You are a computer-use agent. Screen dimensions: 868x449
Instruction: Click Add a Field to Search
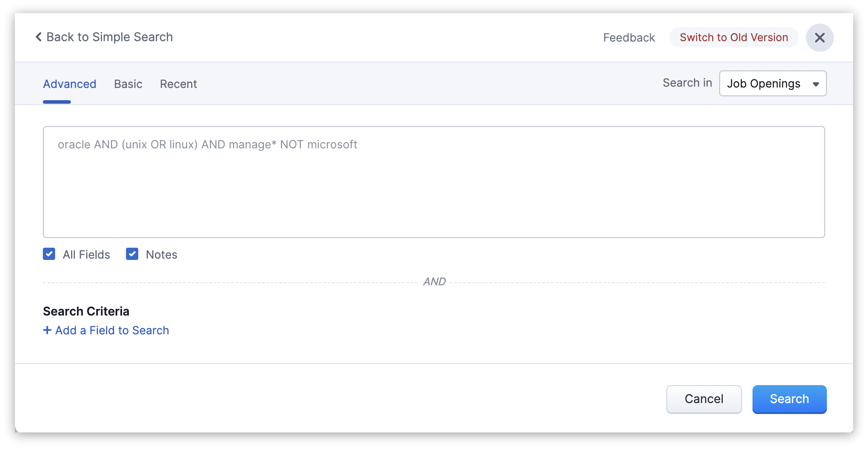112,330
